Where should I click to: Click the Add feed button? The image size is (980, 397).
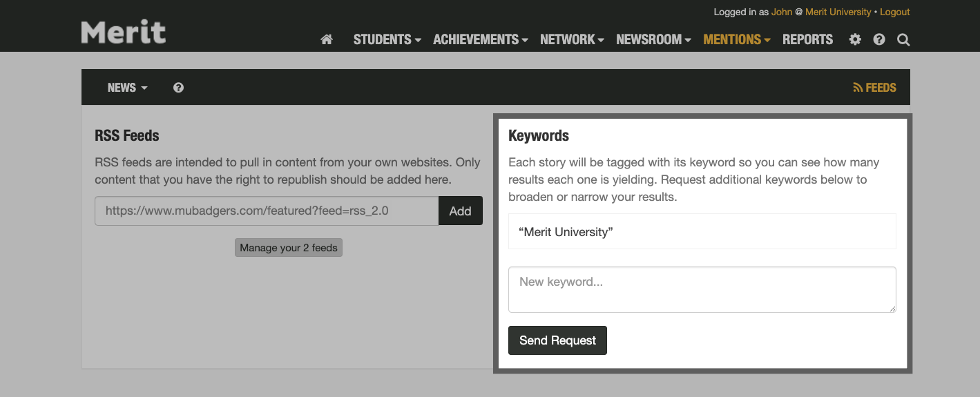(x=460, y=211)
